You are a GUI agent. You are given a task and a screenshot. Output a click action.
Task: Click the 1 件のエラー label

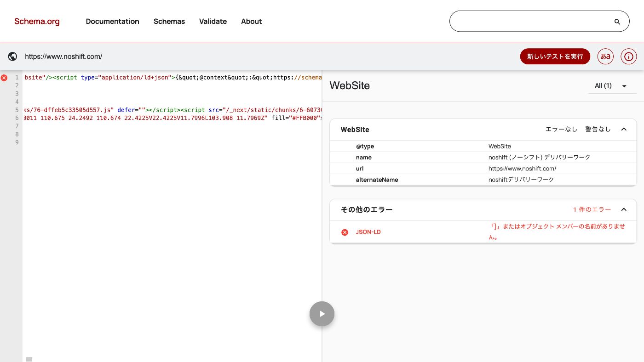592,209
